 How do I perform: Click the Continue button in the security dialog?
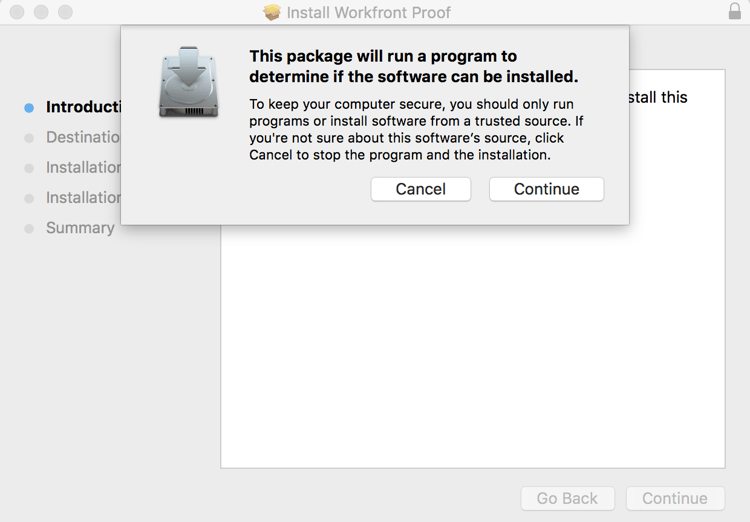coord(546,189)
